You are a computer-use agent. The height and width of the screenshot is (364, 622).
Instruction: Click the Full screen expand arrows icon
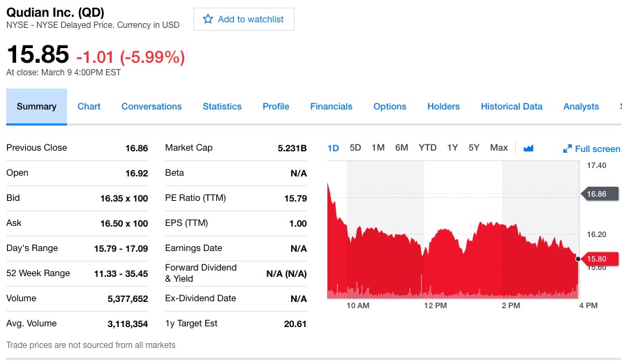tap(568, 149)
